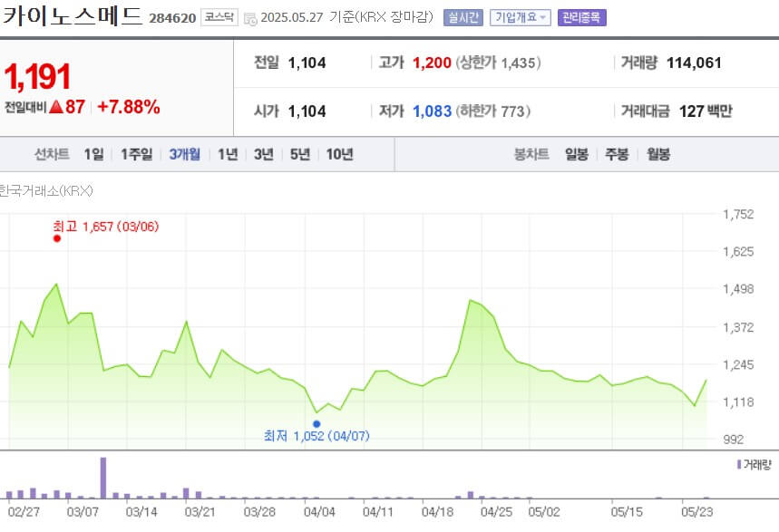This screenshot has height=532, width=779.
Task: Open the 1년 chart view
Action: tap(226, 154)
